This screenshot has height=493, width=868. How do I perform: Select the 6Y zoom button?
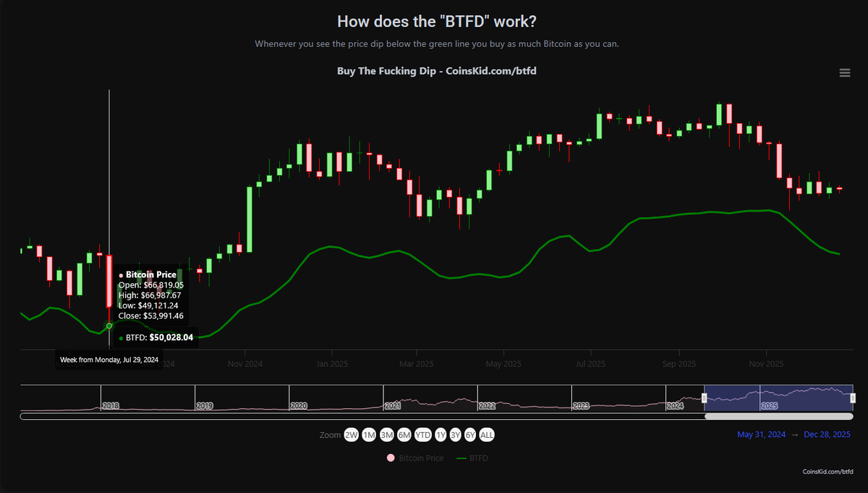(x=469, y=435)
